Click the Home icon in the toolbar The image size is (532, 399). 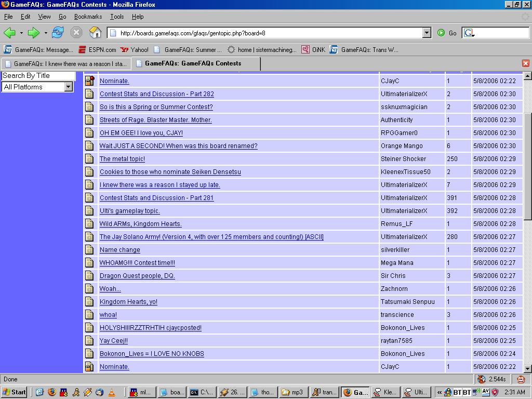pyautogui.click(x=95, y=33)
